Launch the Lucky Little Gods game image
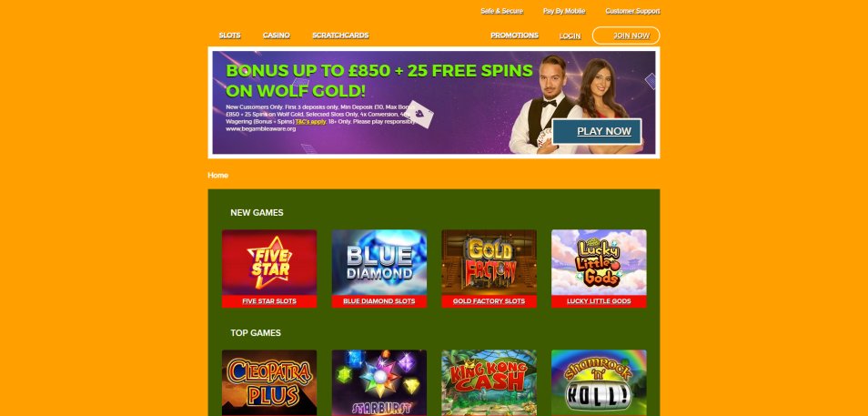This screenshot has width=868, height=416. click(x=599, y=262)
